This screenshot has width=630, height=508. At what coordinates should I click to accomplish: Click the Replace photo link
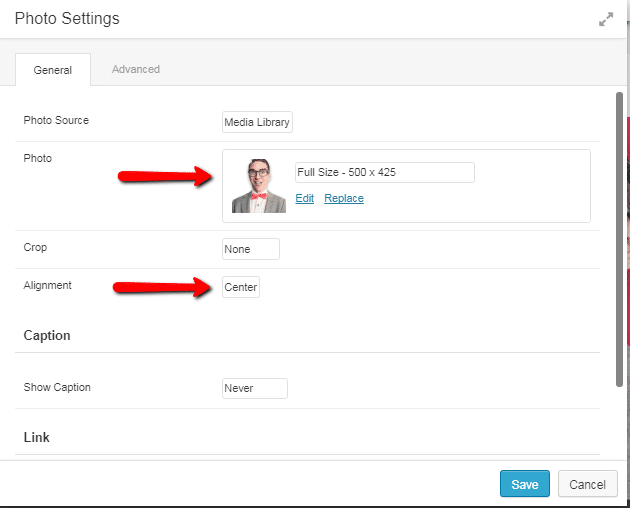[x=344, y=198]
